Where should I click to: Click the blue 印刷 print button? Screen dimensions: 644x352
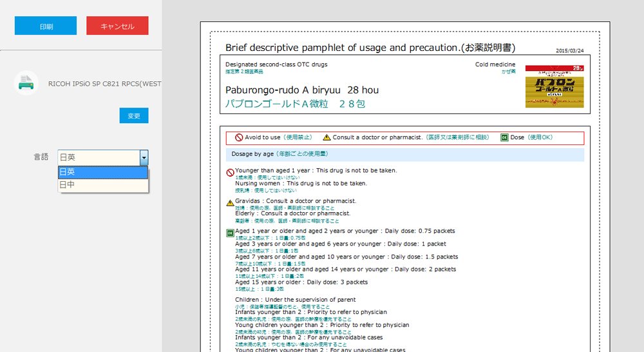click(46, 26)
